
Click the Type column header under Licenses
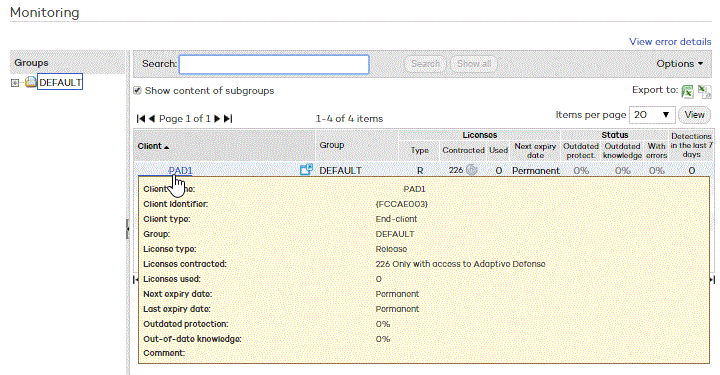419,151
